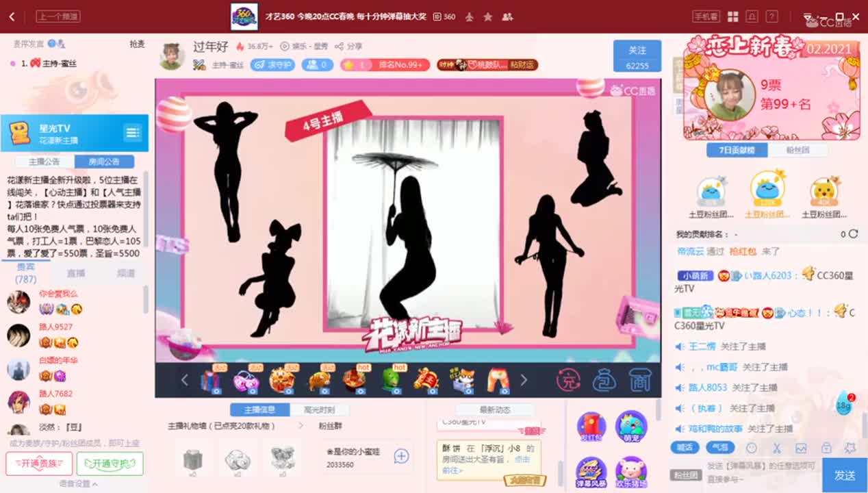Open the help question mark icon
This screenshot has width=868, height=493.
[771, 16]
